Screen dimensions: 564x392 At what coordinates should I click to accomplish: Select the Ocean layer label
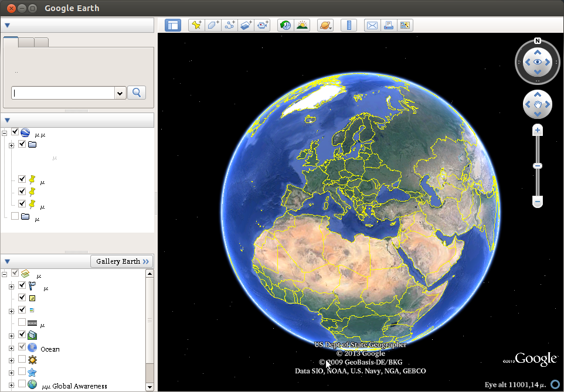[50, 349]
